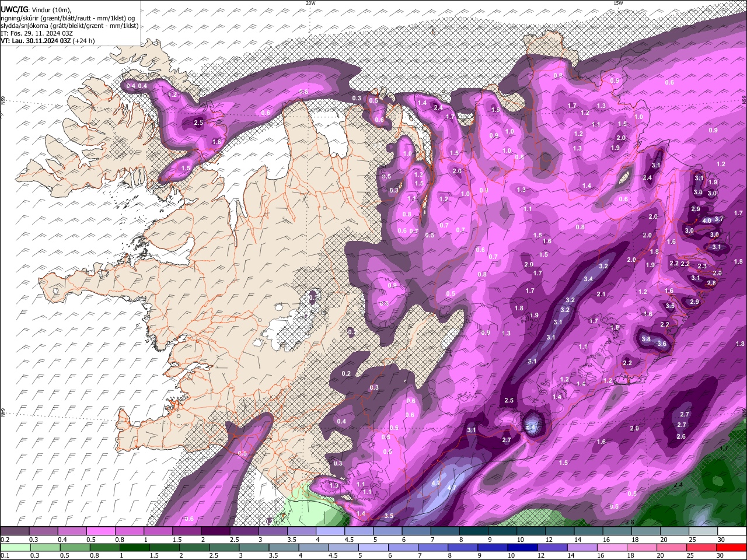Pick the upper legend swatch labeled 0.2
The height and width of the screenshot is (560, 747).
[15, 531]
